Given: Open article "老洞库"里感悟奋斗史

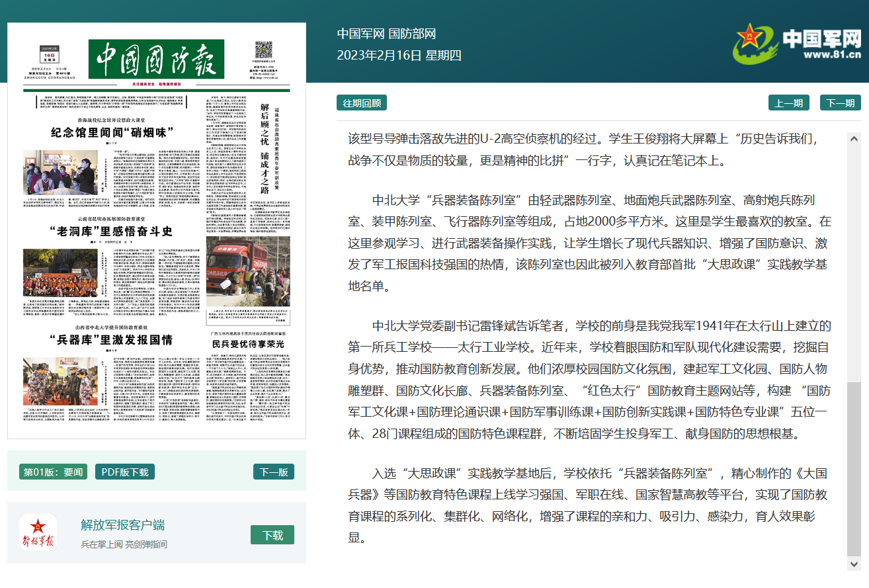Looking at the screenshot, I should click(x=111, y=231).
